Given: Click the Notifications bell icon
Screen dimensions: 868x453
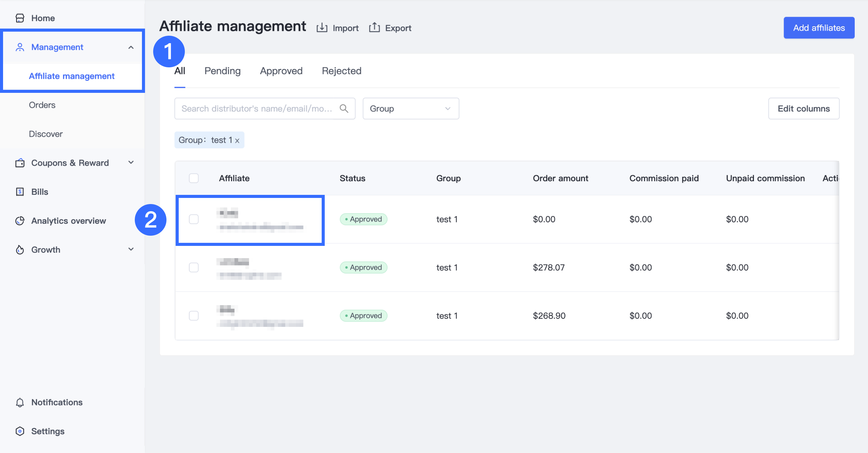Looking at the screenshot, I should [20, 402].
